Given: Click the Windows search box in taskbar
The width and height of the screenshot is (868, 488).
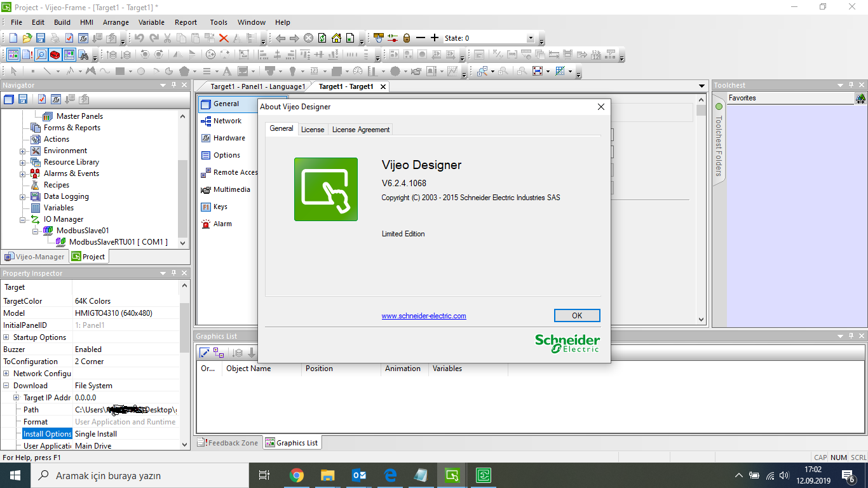Looking at the screenshot, I should pyautogui.click(x=139, y=475).
